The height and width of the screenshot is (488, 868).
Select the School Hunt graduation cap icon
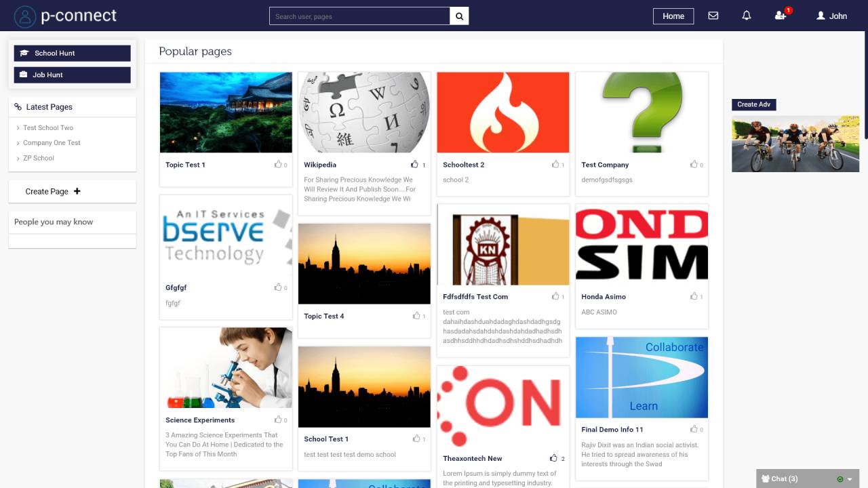pos(24,53)
